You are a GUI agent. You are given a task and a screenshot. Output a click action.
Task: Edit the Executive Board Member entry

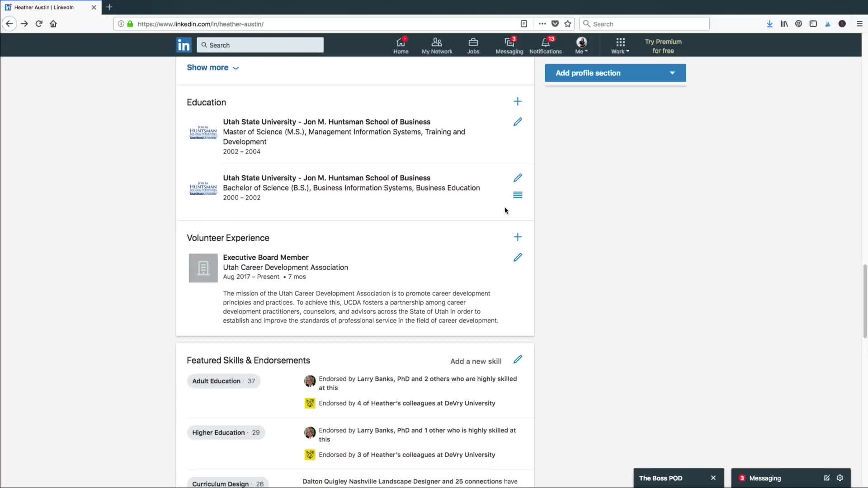[518, 258]
